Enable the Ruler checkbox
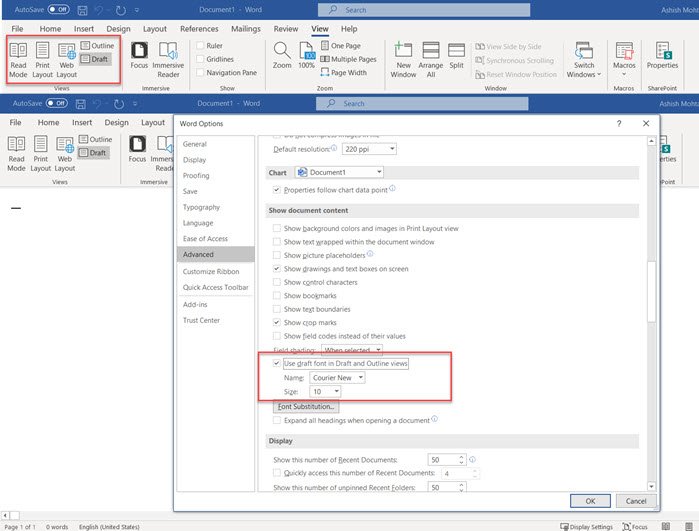 point(200,45)
